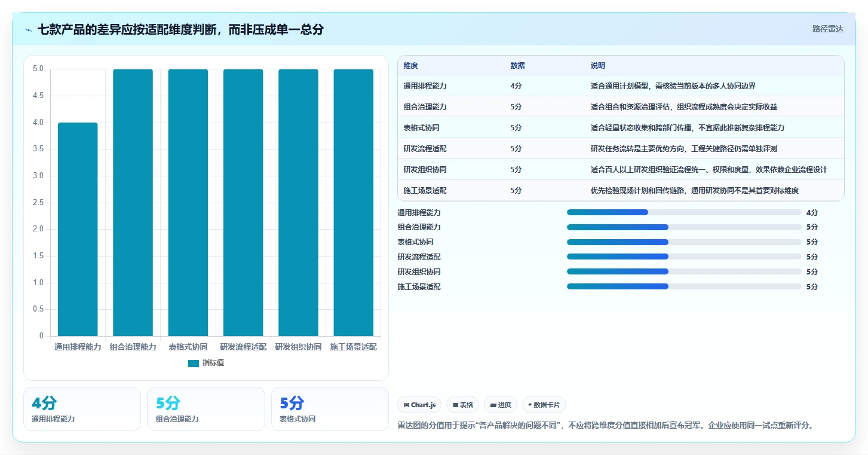Click the 通用排程能力 bar in the chart

(x=78, y=229)
